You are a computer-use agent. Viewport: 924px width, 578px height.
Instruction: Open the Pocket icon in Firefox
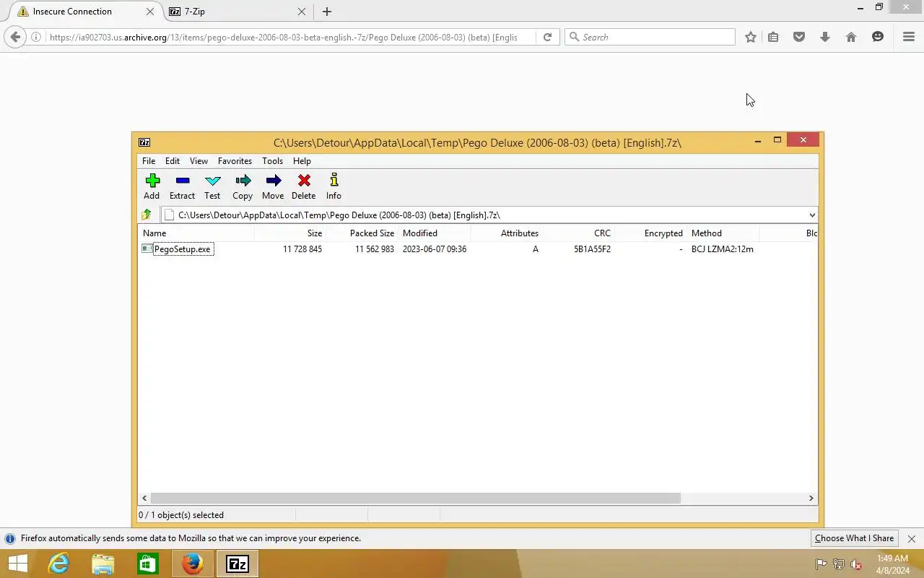[x=799, y=37]
